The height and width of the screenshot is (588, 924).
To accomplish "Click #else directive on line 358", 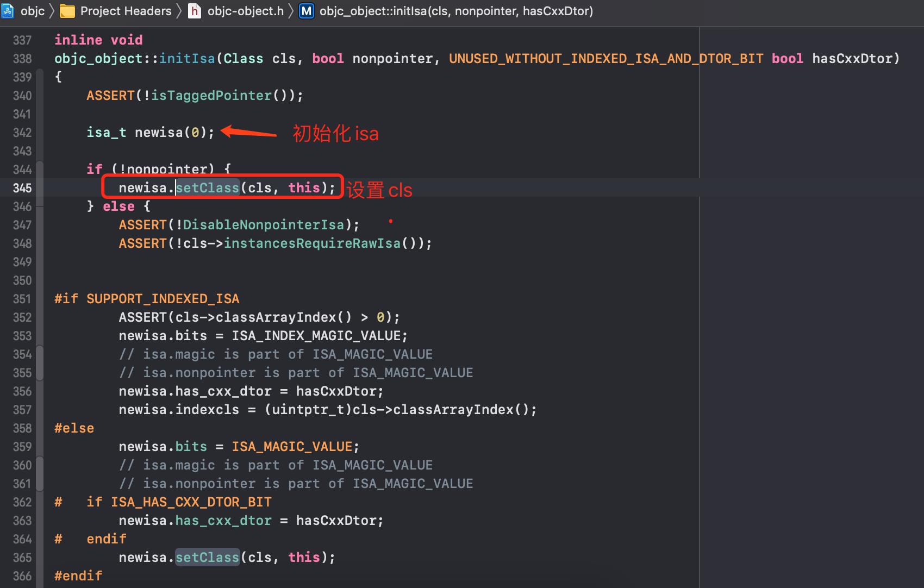I will click(x=74, y=428).
